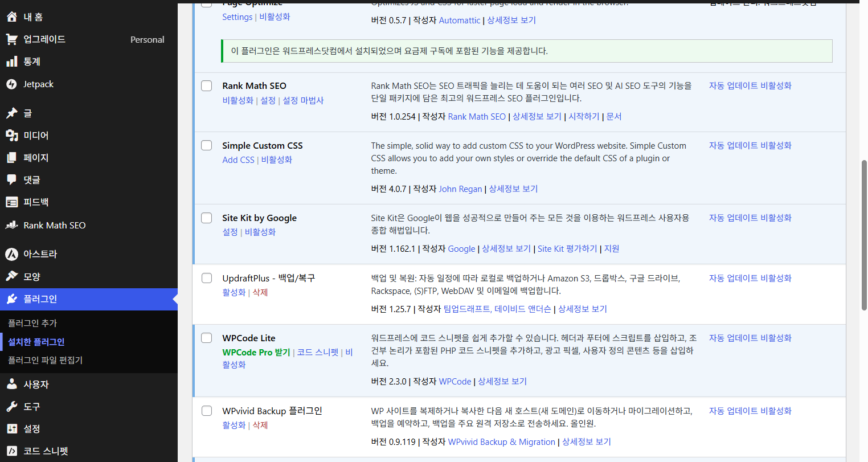Click Add CSS under Simple Custom CSS
The height and width of the screenshot is (462, 868).
coord(238,160)
